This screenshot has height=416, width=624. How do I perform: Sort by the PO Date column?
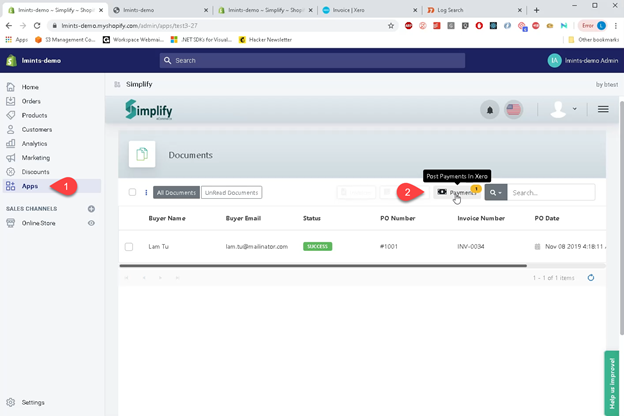[546, 218]
